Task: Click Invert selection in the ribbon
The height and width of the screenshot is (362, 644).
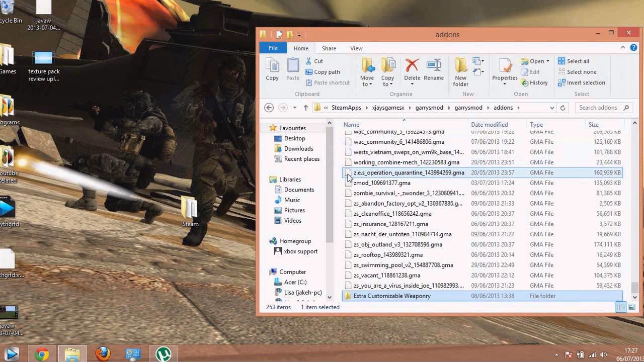Action: pos(581,82)
